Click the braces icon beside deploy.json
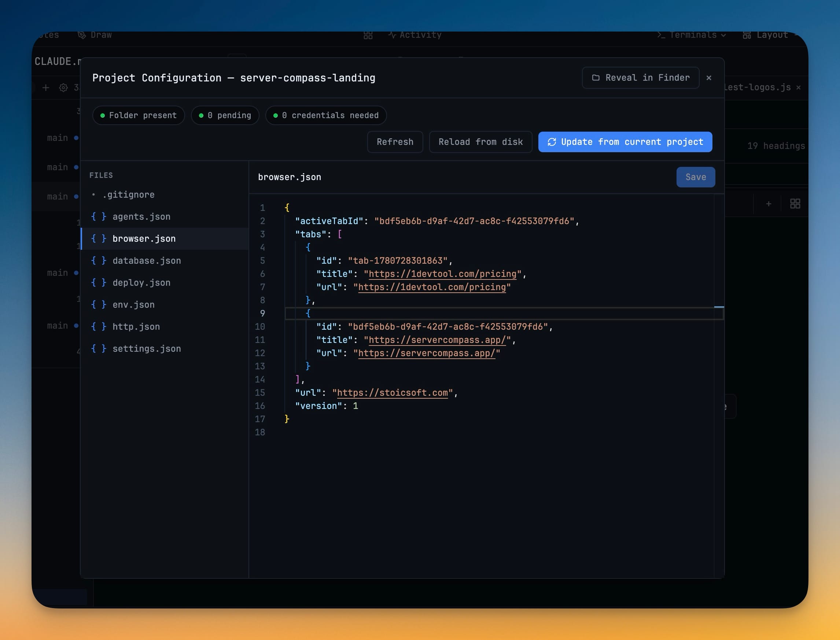The width and height of the screenshot is (840, 640). coord(99,283)
